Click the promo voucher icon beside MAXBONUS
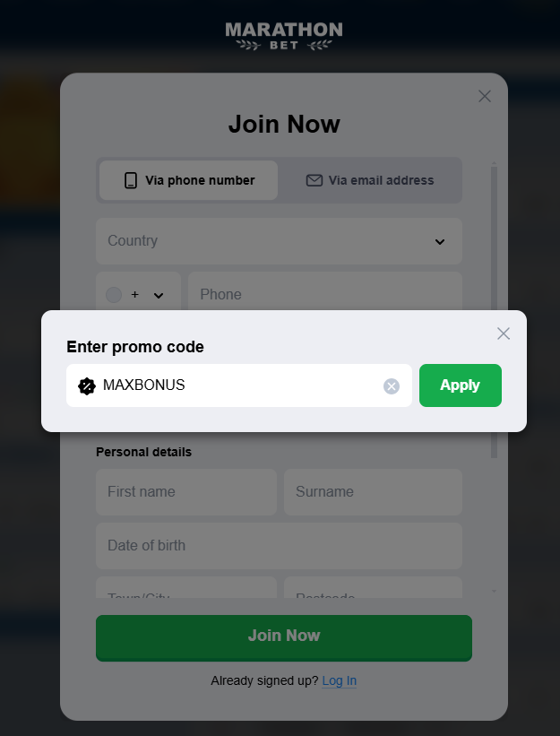The image size is (560, 736). tap(87, 385)
